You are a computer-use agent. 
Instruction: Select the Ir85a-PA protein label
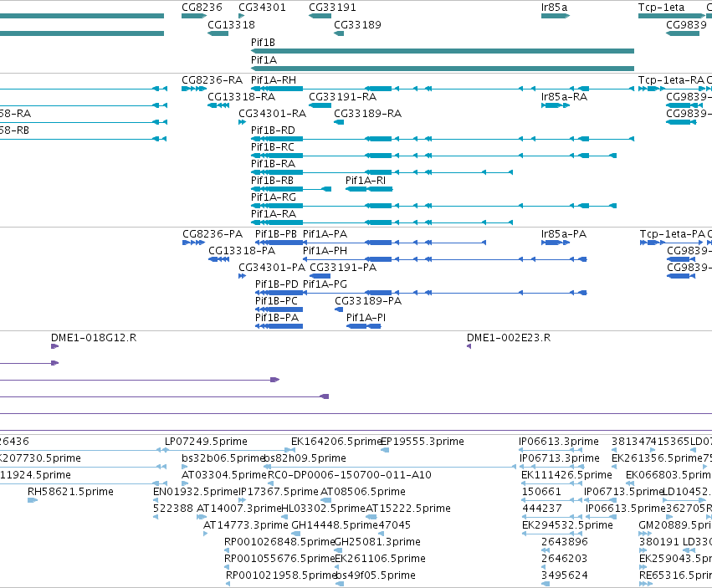click(x=564, y=234)
